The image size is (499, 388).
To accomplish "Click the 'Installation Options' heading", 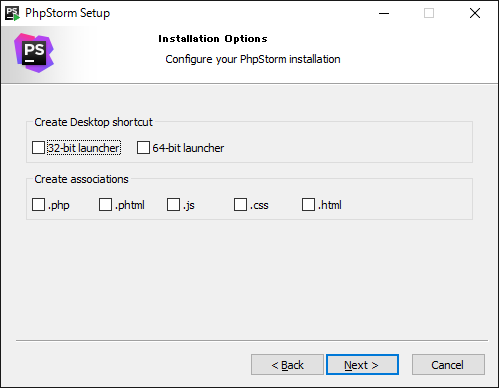I will click(213, 39).
